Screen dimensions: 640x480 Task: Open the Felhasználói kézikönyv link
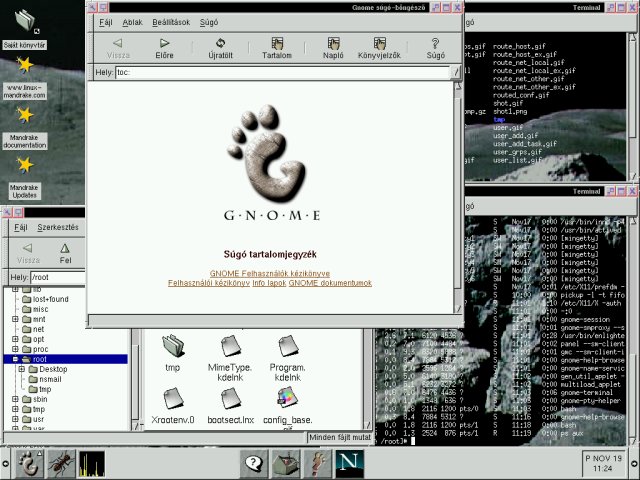pyautogui.click(x=209, y=283)
